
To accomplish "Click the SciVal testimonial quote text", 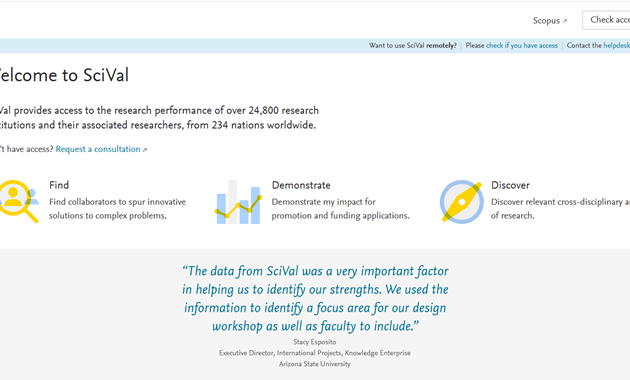I will point(315,298).
